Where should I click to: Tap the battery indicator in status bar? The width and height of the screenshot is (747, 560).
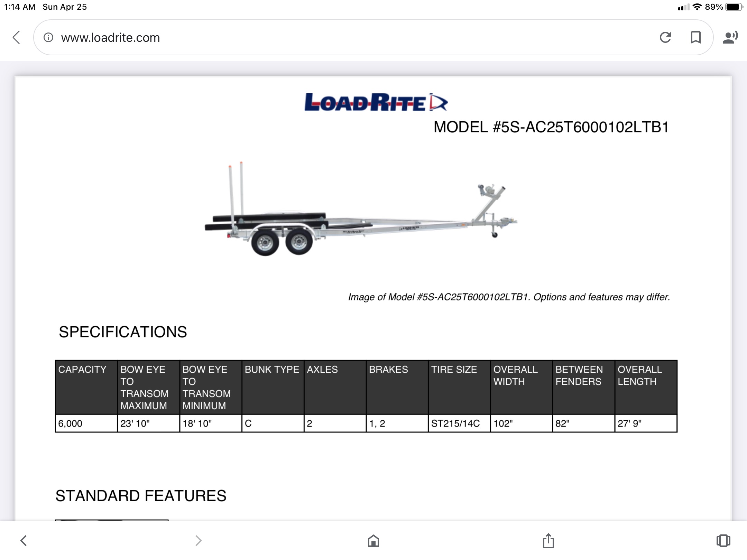(734, 7)
